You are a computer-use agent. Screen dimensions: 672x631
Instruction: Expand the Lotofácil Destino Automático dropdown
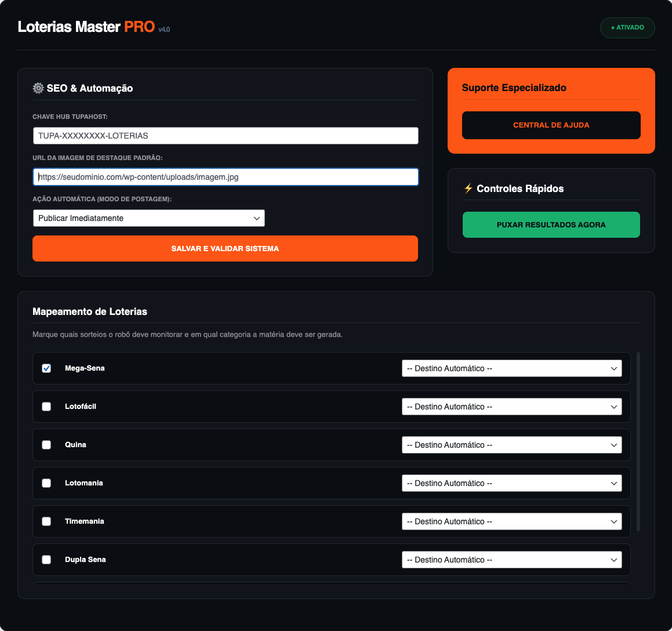tap(511, 407)
